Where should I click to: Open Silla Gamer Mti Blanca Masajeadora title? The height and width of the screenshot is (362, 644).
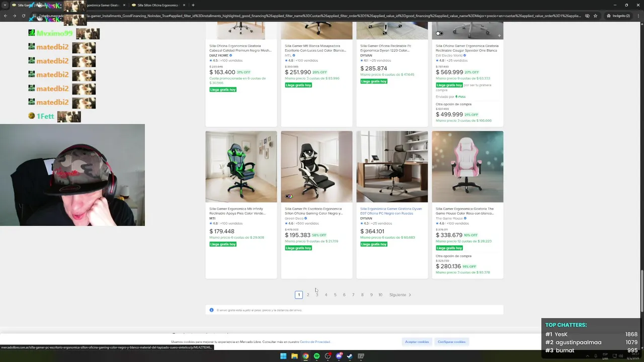(x=315, y=48)
